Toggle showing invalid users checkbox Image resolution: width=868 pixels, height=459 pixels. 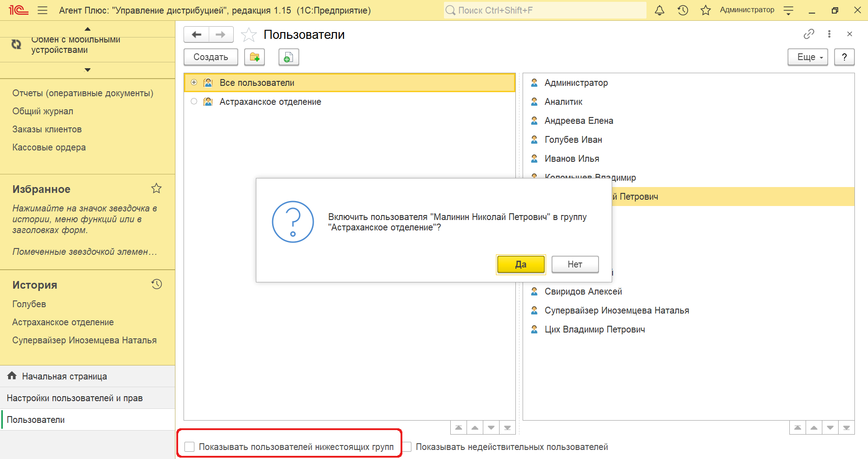click(407, 447)
